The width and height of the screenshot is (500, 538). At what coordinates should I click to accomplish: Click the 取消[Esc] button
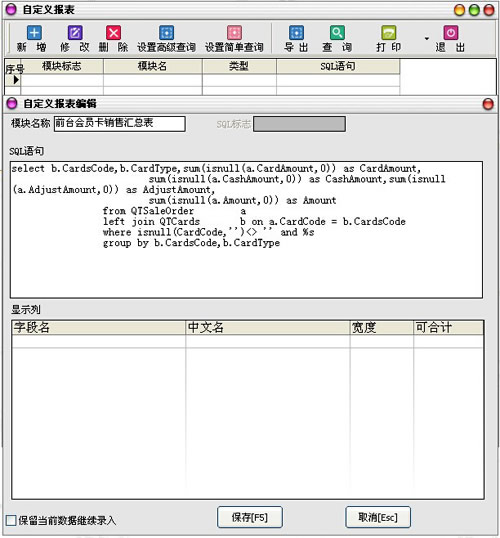click(378, 517)
